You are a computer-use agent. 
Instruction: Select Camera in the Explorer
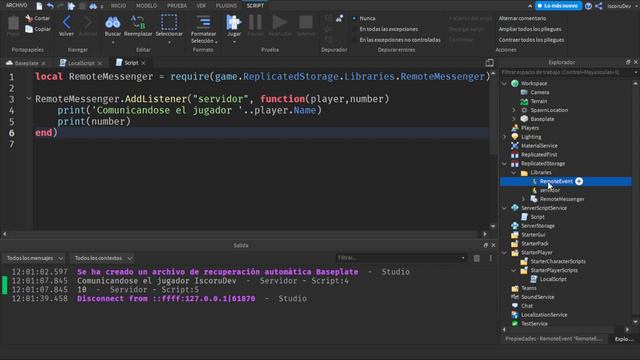[x=540, y=92]
